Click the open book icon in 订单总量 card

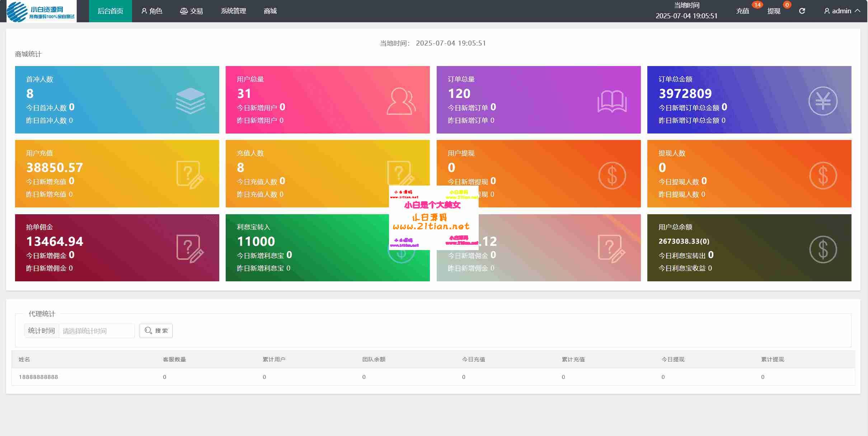612,101
